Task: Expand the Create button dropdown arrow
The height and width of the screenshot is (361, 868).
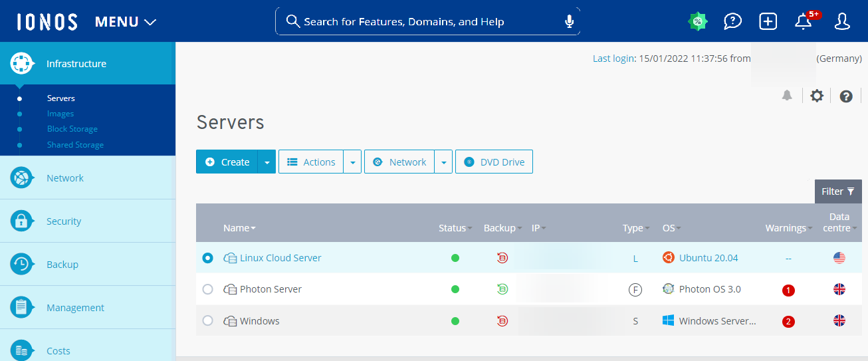Action: [x=267, y=162]
